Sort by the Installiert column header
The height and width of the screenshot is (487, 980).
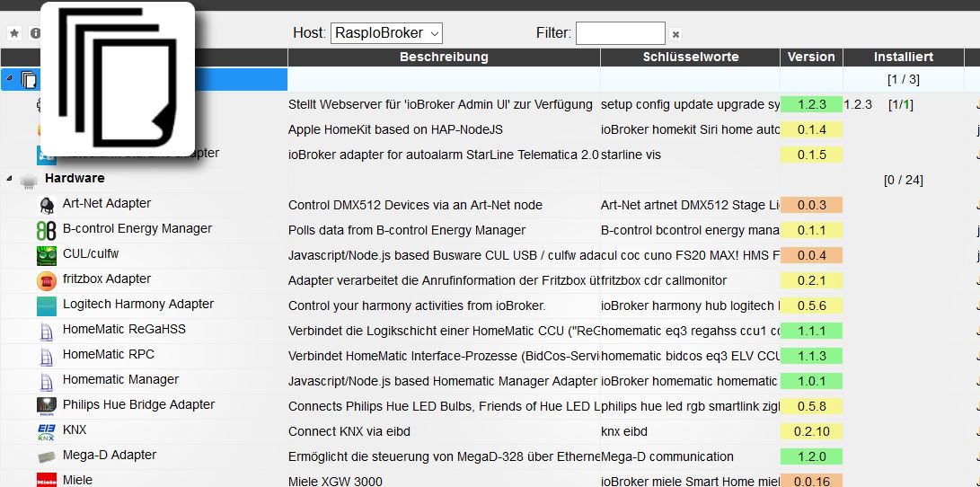(x=903, y=57)
